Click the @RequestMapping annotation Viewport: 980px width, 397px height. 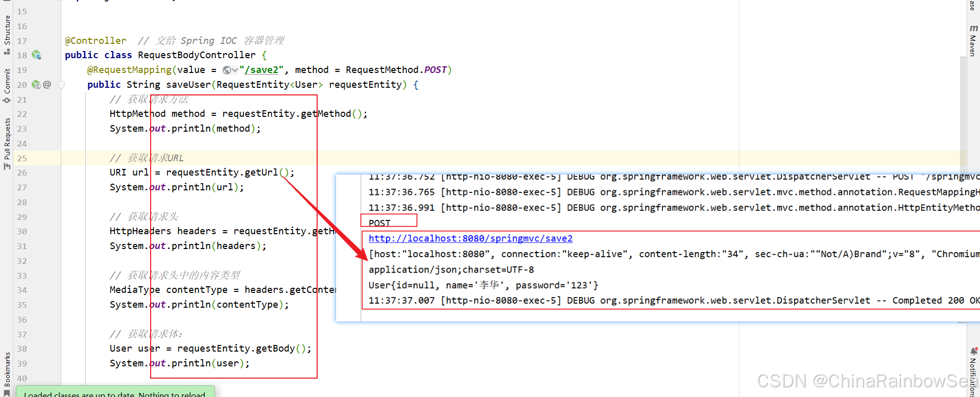(129, 69)
